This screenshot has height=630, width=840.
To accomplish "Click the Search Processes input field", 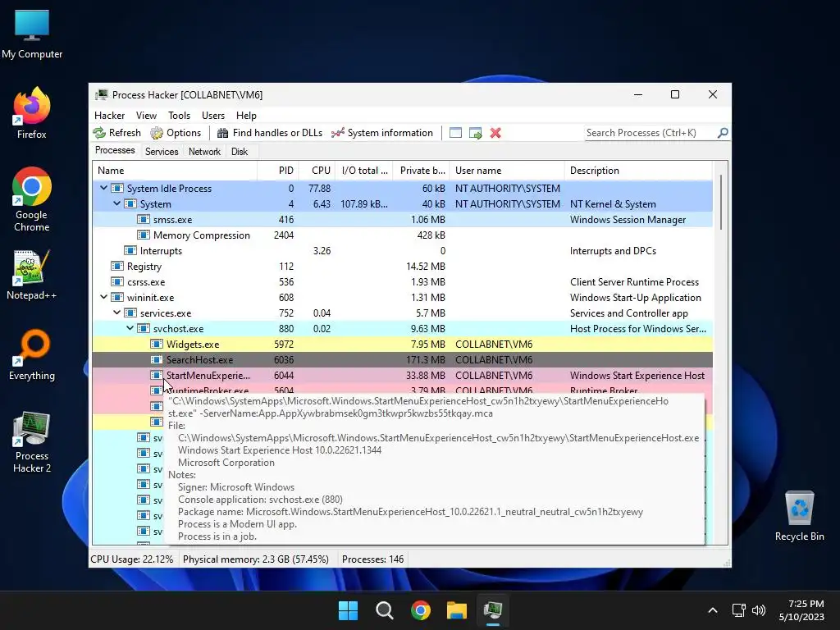I will [x=651, y=133].
